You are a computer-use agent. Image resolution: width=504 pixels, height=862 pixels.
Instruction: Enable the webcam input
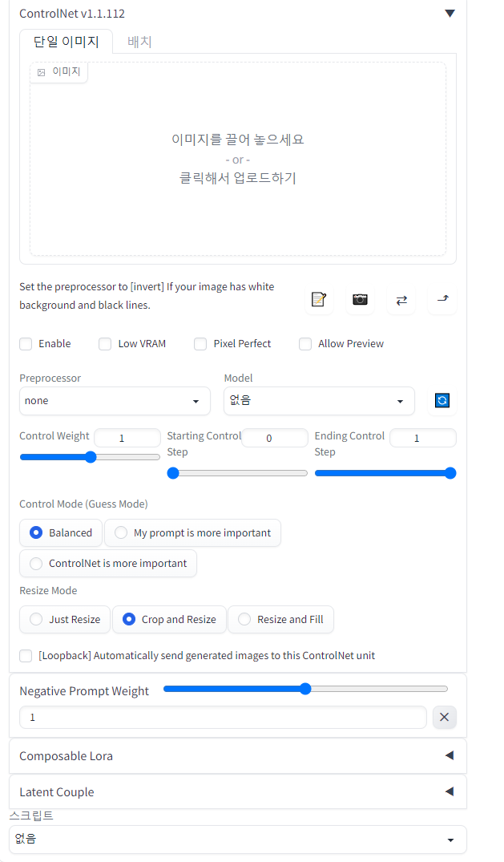(x=359, y=300)
